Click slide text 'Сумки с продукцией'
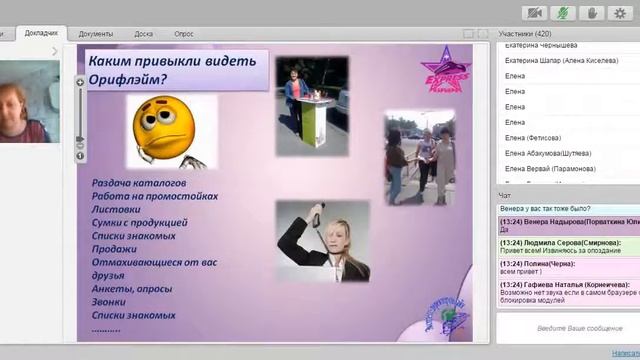This screenshot has width=640, height=360. coord(140,223)
